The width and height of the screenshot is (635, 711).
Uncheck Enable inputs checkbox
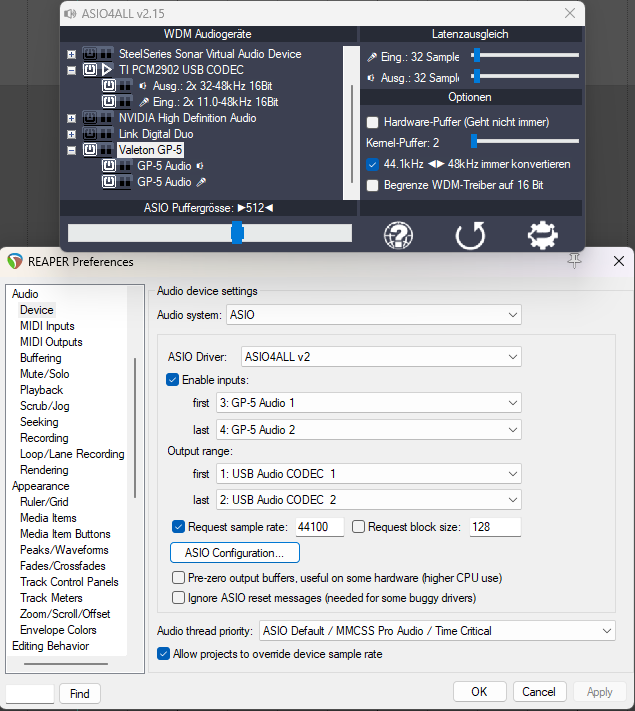(172, 380)
